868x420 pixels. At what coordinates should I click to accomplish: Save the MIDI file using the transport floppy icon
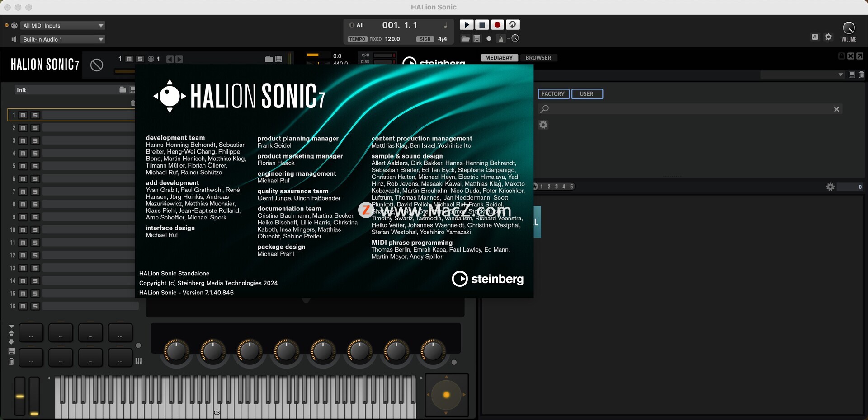[477, 39]
